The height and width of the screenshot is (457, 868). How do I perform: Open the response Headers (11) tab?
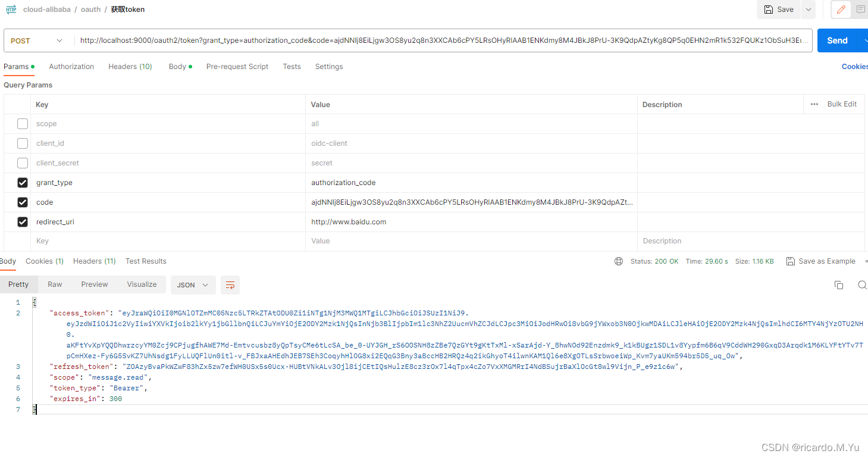coord(95,261)
